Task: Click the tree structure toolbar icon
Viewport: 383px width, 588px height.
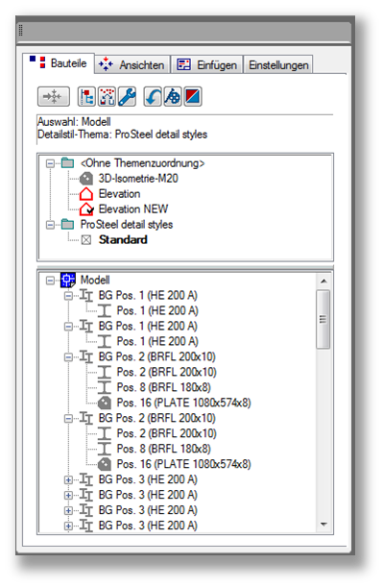Action: (86, 97)
